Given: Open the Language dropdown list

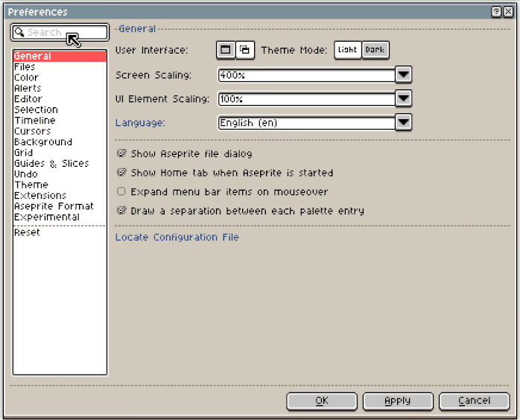Looking at the screenshot, I should [403, 122].
